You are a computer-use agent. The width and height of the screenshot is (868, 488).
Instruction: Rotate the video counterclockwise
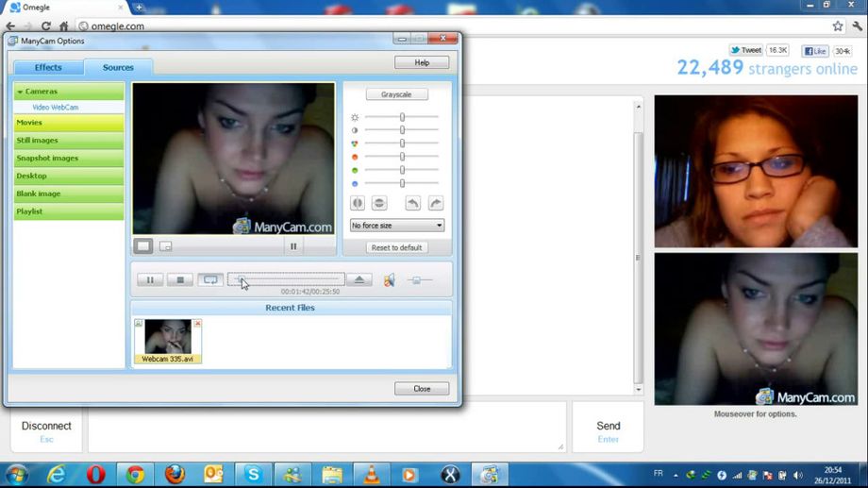[412, 203]
